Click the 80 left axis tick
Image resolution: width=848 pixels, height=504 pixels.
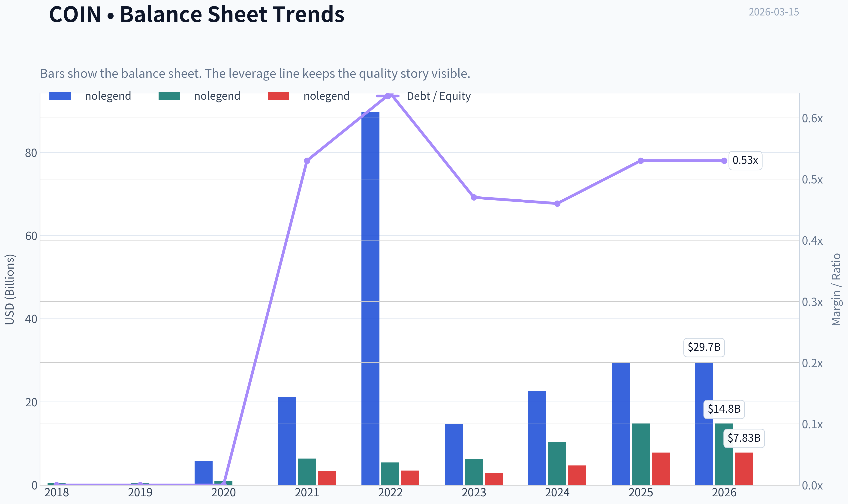point(31,153)
